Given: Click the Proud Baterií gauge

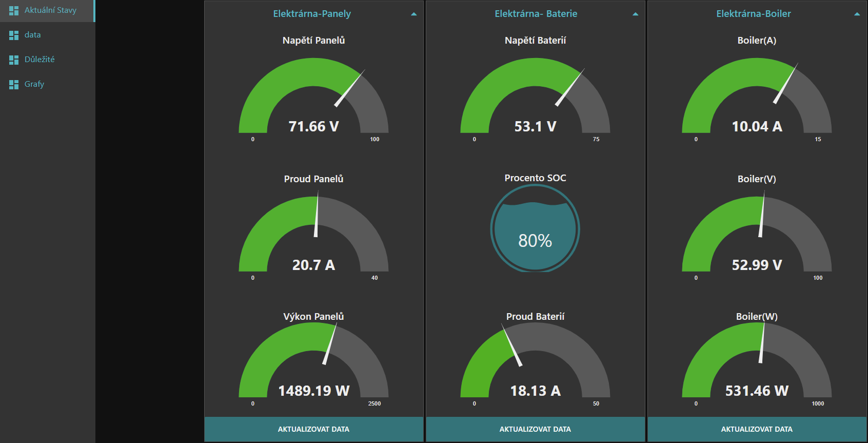Looking at the screenshot, I should click(535, 360).
